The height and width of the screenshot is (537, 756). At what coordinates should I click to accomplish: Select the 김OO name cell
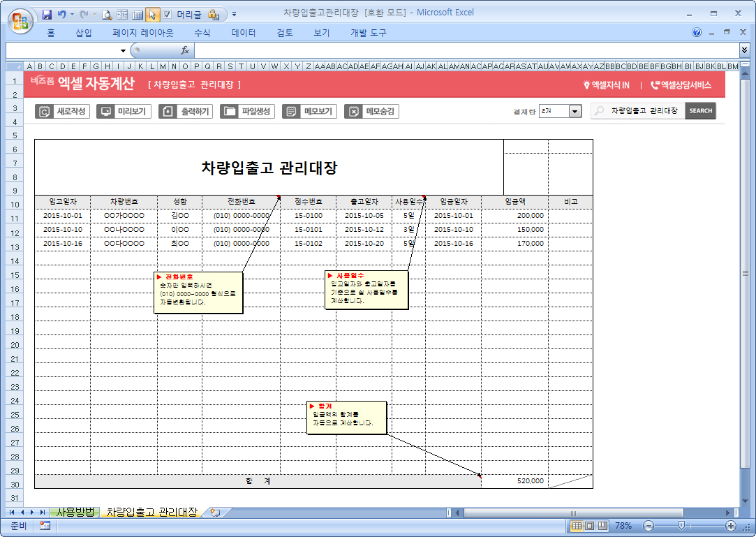[180, 216]
